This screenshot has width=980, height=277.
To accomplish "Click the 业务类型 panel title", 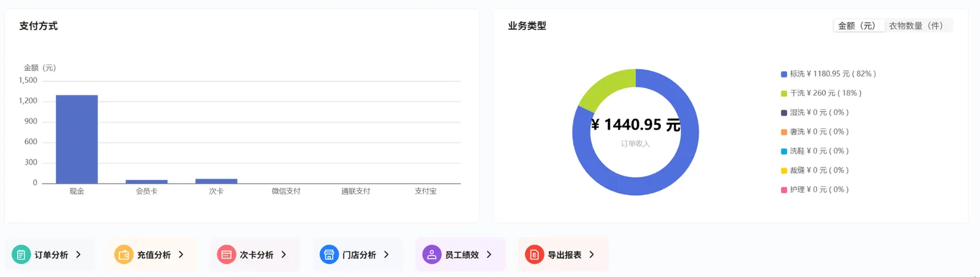I will pyautogui.click(x=527, y=26).
